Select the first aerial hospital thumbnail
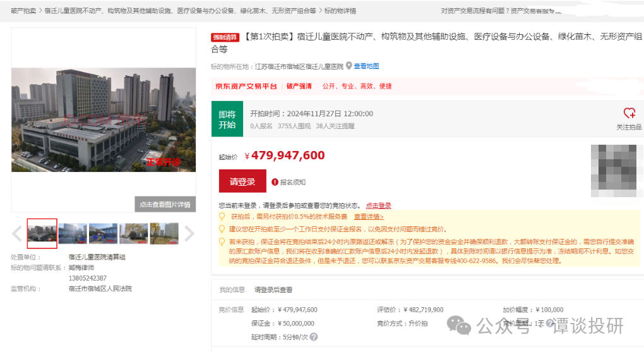 [x=42, y=234]
